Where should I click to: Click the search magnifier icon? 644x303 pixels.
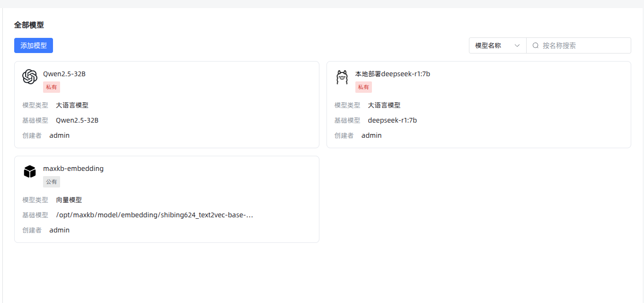536,45
